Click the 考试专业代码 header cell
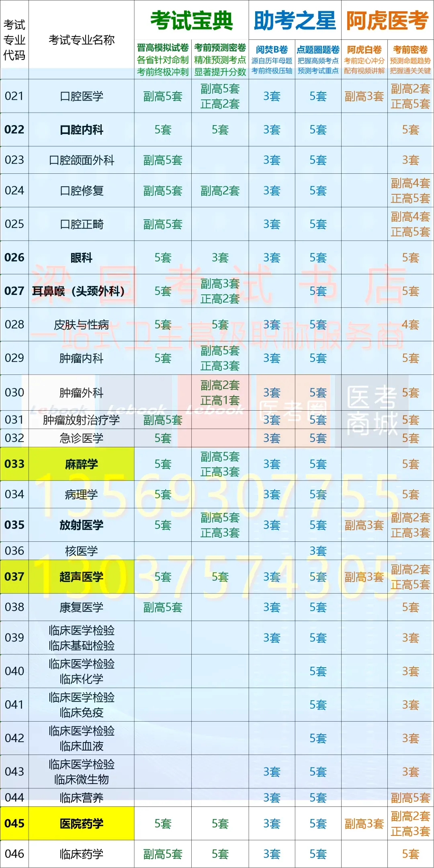This screenshot has height=868, width=434. 14,40
